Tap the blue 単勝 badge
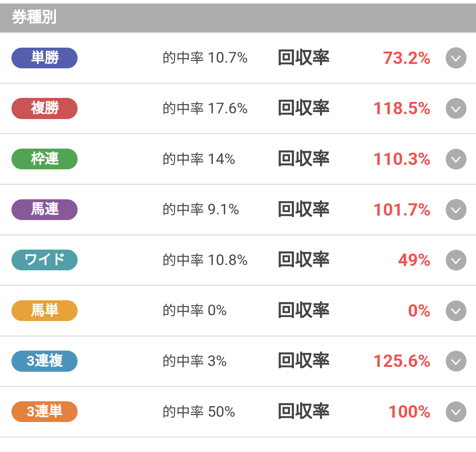Screen dimensions: 476x452 (45, 58)
